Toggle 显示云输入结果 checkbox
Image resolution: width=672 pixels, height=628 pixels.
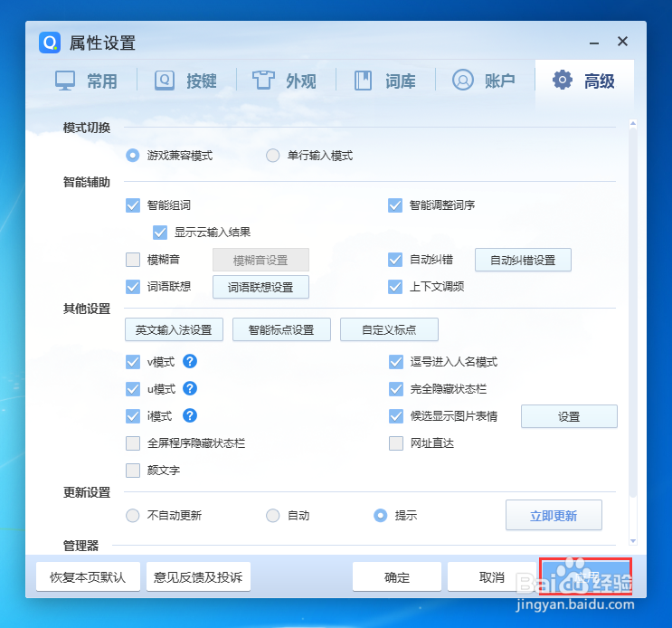tap(160, 233)
